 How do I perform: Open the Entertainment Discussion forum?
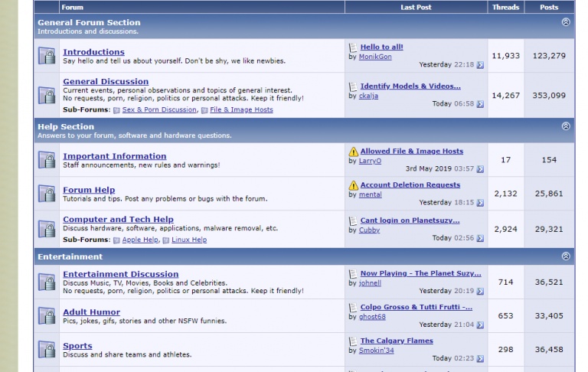pyautogui.click(x=121, y=274)
